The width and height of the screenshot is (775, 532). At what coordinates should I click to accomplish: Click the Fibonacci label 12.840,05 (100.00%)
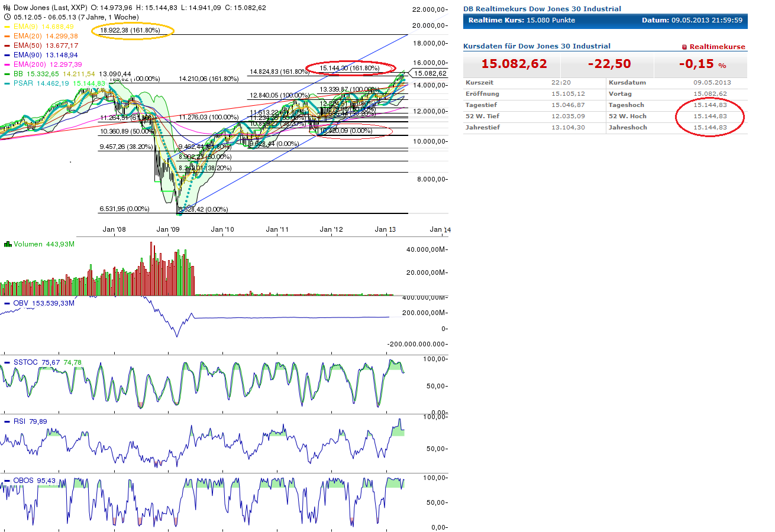click(x=279, y=95)
